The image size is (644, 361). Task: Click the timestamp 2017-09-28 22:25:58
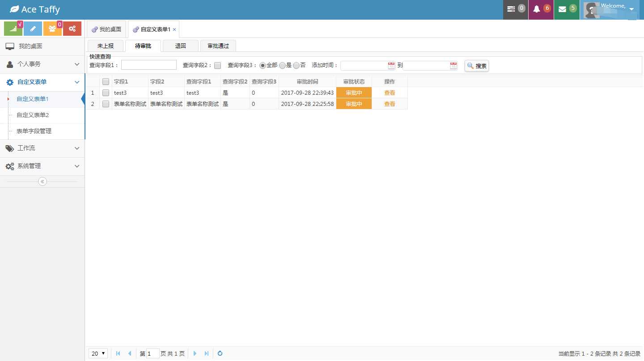307,104
